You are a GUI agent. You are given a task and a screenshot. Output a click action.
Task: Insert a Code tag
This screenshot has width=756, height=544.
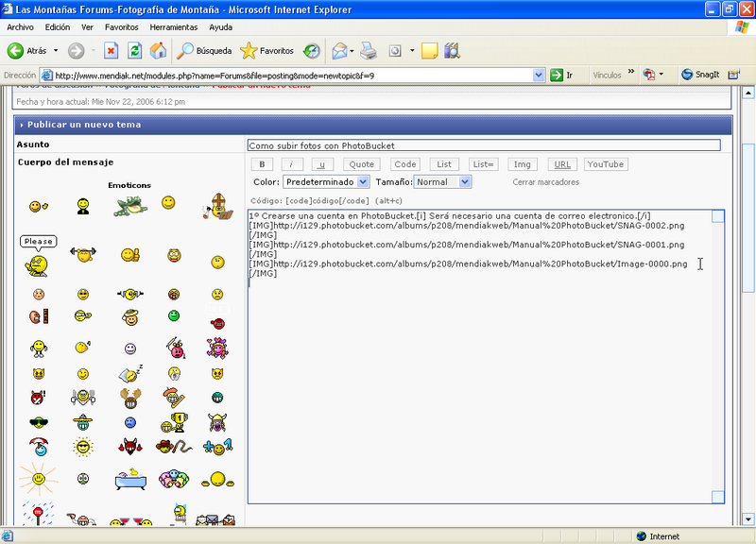click(405, 164)
